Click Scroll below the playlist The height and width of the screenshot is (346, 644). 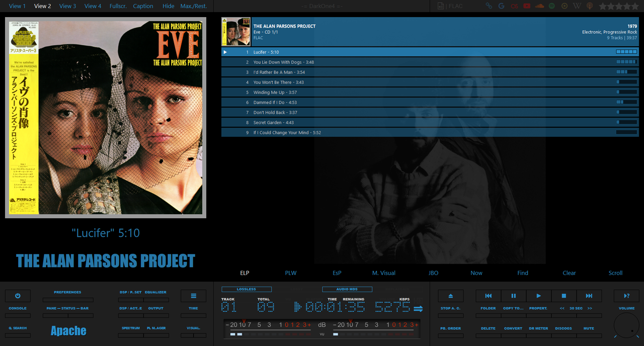[x=616, y=273]
